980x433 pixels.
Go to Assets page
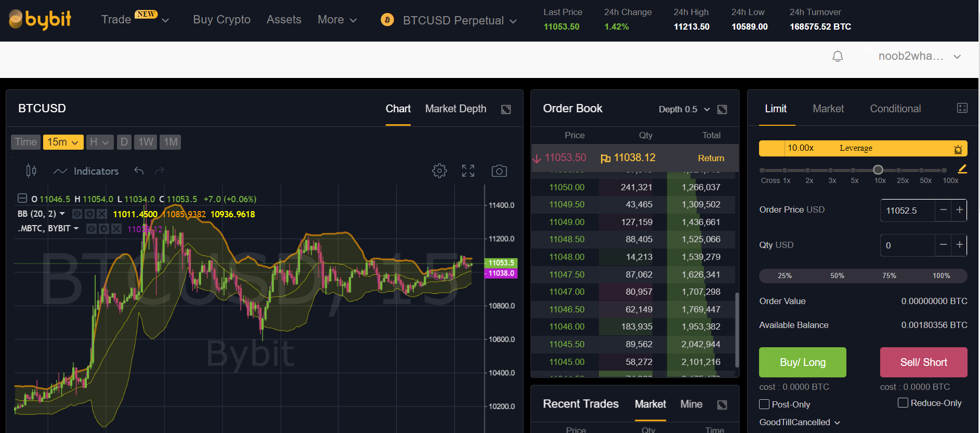point(284,20)
